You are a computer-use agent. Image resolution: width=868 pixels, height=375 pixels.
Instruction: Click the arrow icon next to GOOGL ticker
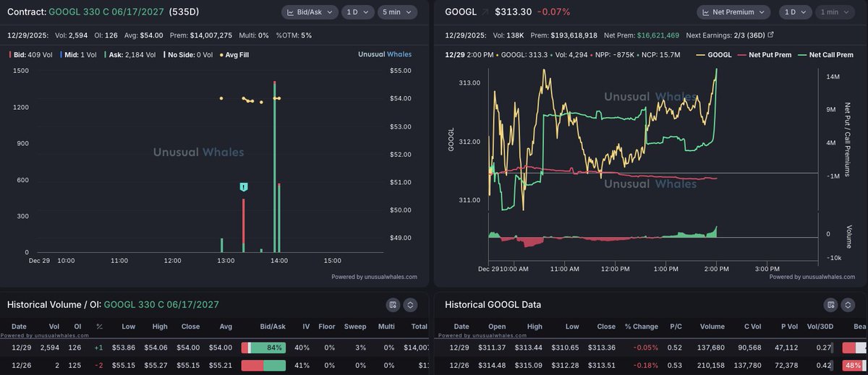[x=485, y=12]
